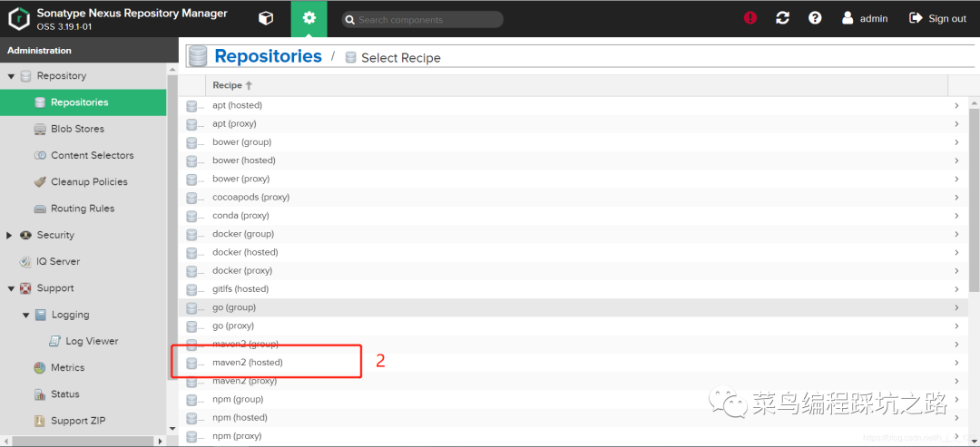Open the Help question mark icon

tap(815, 18)
